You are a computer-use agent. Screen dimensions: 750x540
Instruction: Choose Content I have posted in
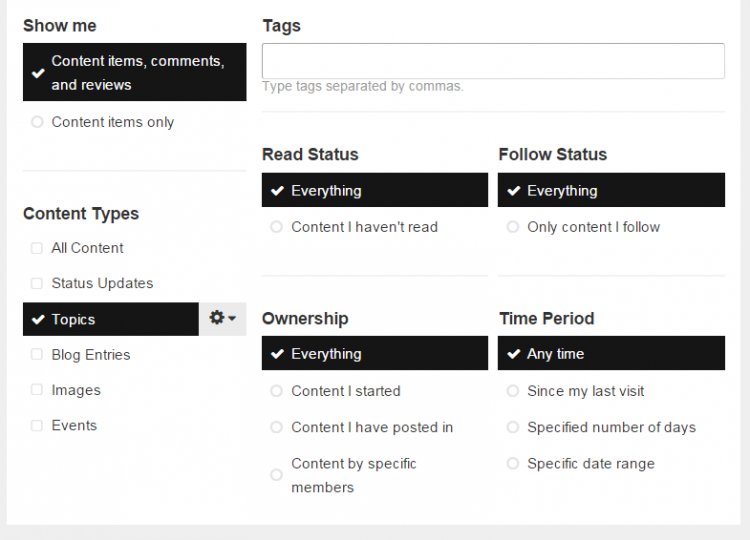click(x=371, y=427)
